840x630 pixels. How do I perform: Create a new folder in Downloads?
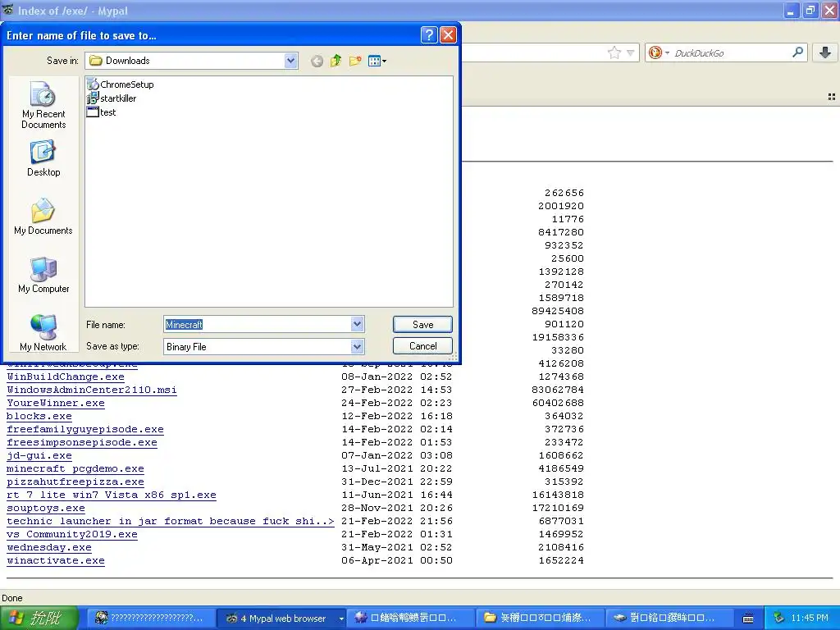pyautogui.click(x=355, y=61)
